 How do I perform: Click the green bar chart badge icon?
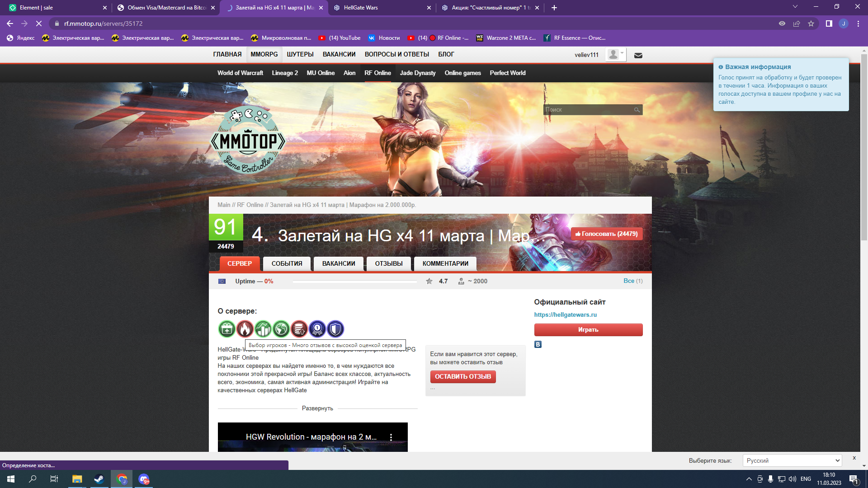[x=263, y=329]
